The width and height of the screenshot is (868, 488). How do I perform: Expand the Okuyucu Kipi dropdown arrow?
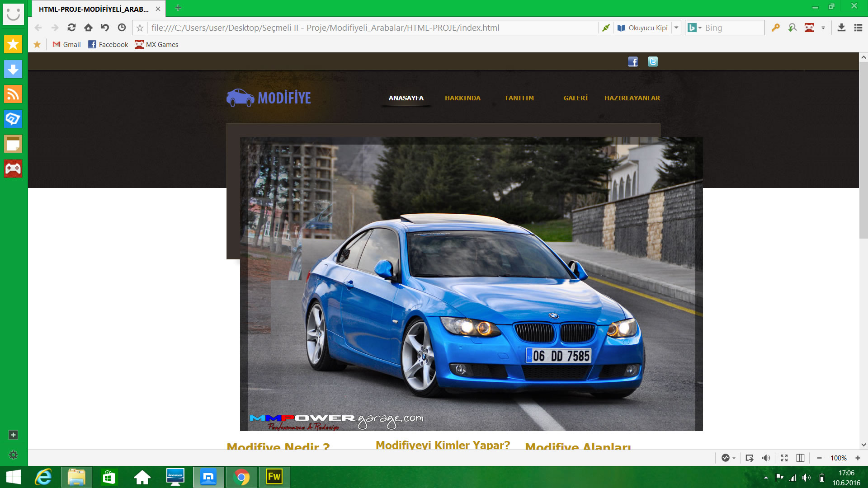click(676, 28)
